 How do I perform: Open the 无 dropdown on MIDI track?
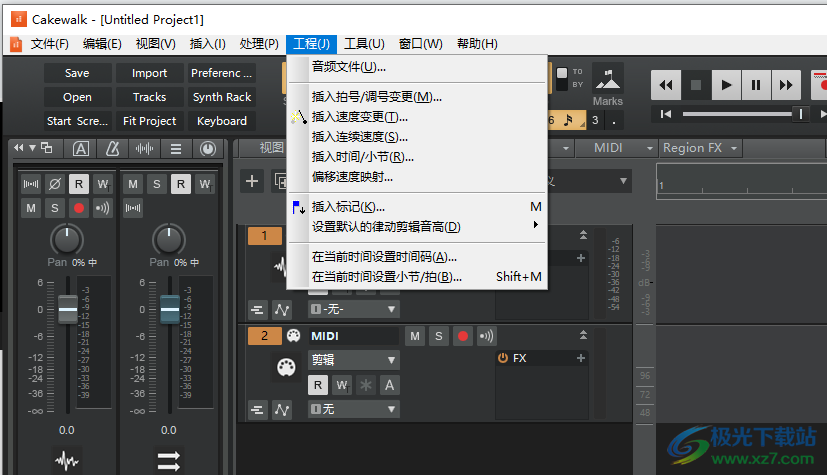click(354, 409)
